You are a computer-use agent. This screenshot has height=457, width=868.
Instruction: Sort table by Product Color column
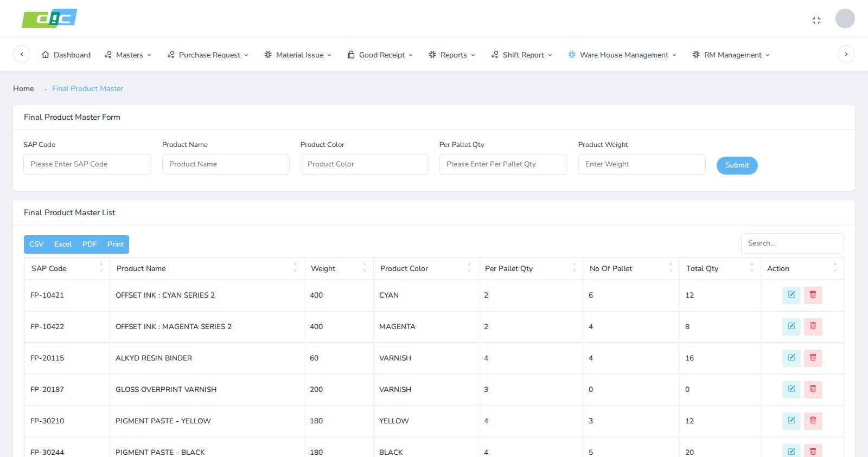(426, 268)
